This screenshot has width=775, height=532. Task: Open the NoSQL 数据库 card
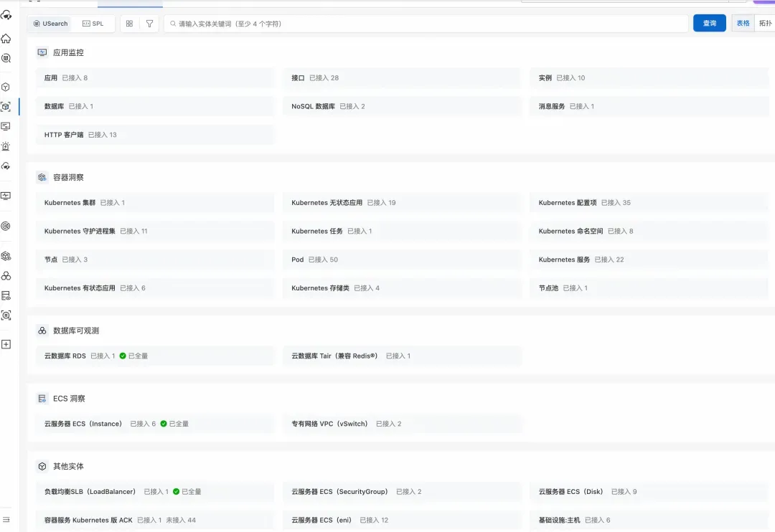tap(402, 106)
